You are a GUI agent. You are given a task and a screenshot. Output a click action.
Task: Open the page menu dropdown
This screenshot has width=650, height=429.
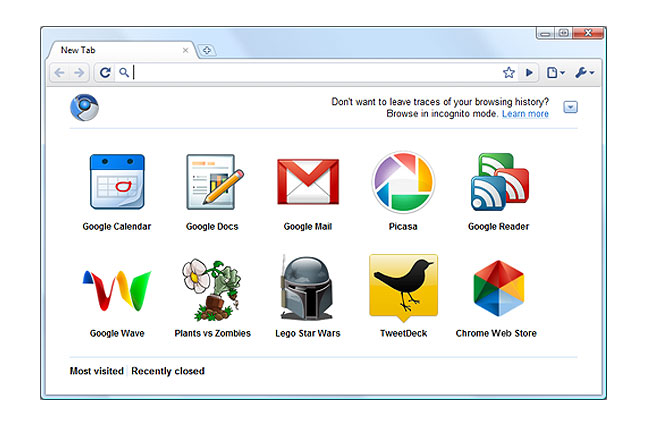[x=557, y=73]
